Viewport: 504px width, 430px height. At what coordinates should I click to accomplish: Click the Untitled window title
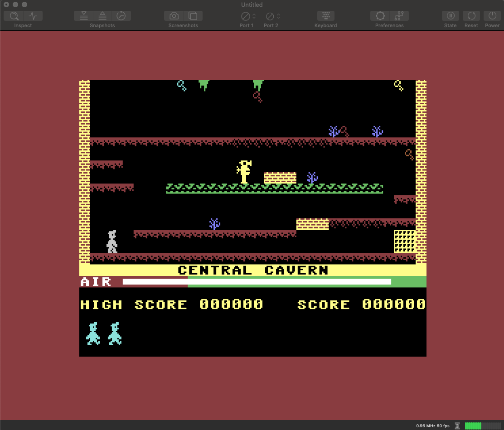252,5
